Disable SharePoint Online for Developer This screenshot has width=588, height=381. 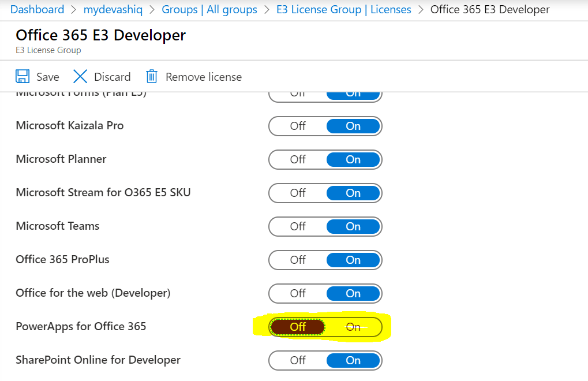coord(298,360)
